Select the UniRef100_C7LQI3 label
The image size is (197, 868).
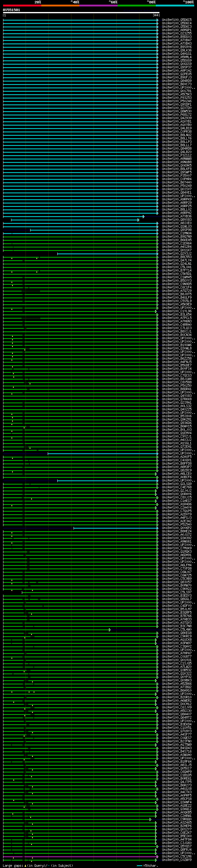(177, 328)
